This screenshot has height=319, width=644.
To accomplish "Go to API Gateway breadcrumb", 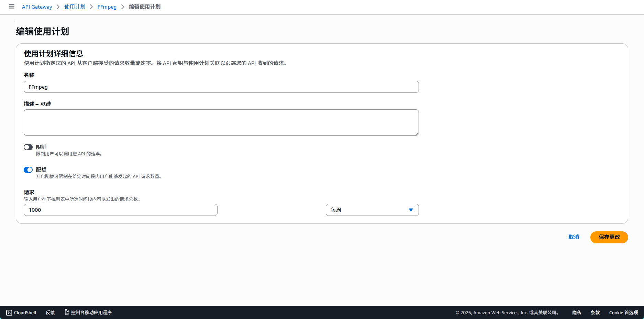I will pyautogui.click(x=37, y=7).
